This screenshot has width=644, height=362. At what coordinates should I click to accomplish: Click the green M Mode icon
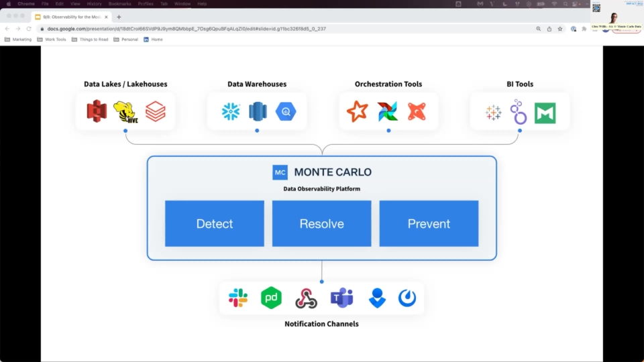point(545,113)
